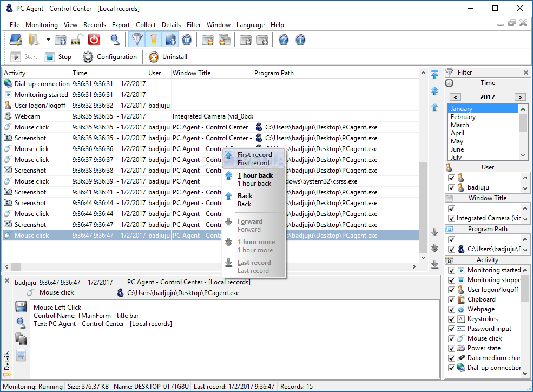Viewport: 533px width, 392px height.
Task: Close the Filter panel
Action: pos(526,73)
